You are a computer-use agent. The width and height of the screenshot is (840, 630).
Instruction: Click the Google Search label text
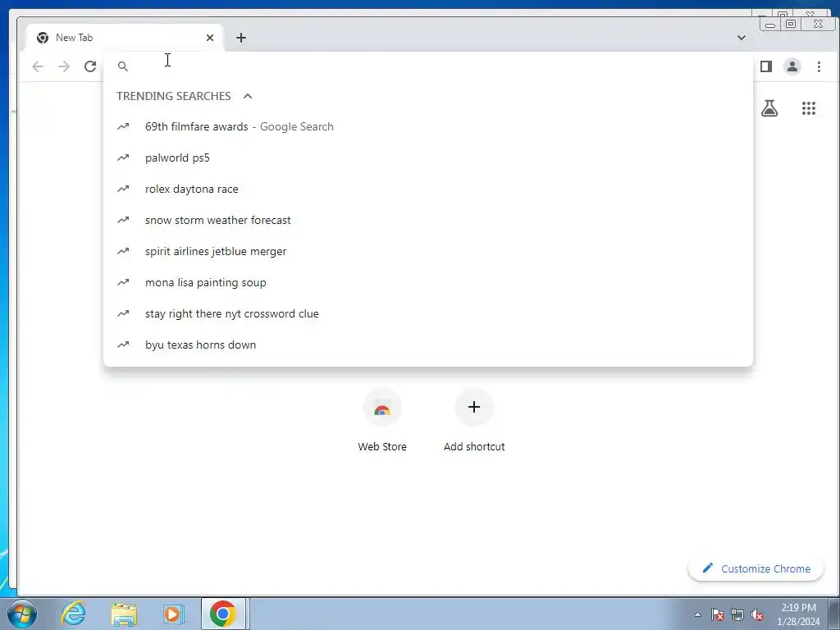[x=297, y=127]
